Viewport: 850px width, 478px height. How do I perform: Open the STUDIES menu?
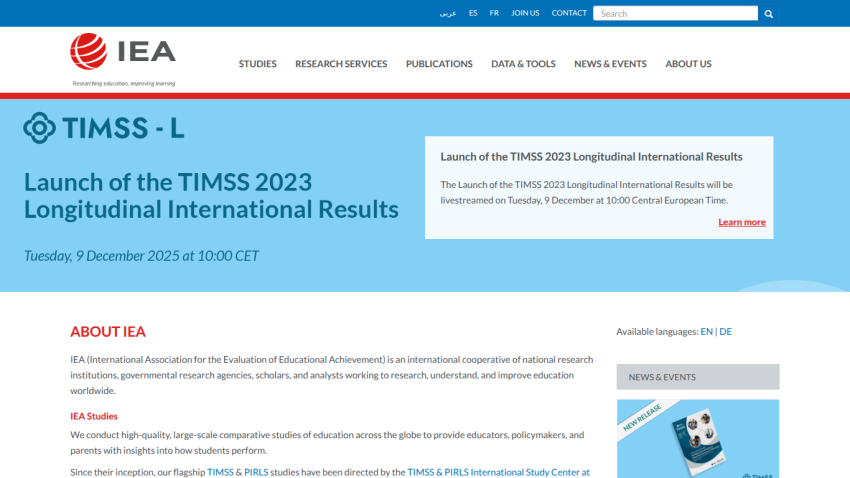[257, 64]
